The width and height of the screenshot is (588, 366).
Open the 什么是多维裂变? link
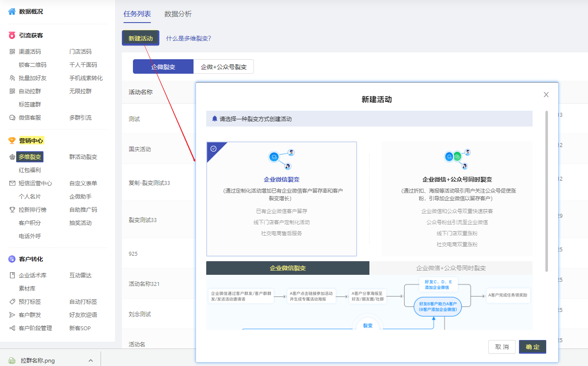pyautogui.click(x=188, y=38)
